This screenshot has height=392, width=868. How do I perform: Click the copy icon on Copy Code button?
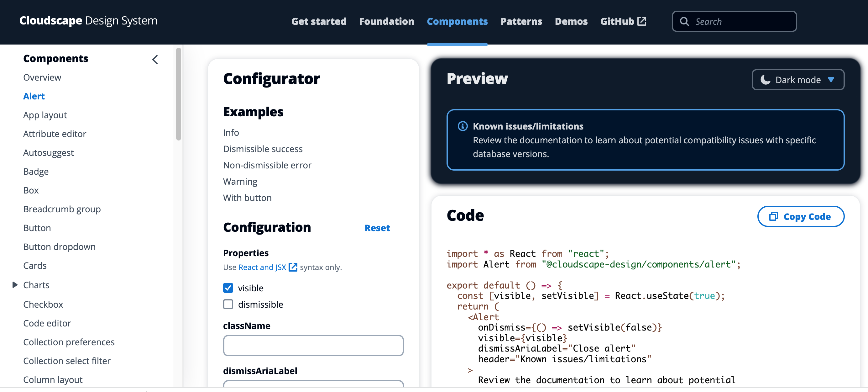774,216
